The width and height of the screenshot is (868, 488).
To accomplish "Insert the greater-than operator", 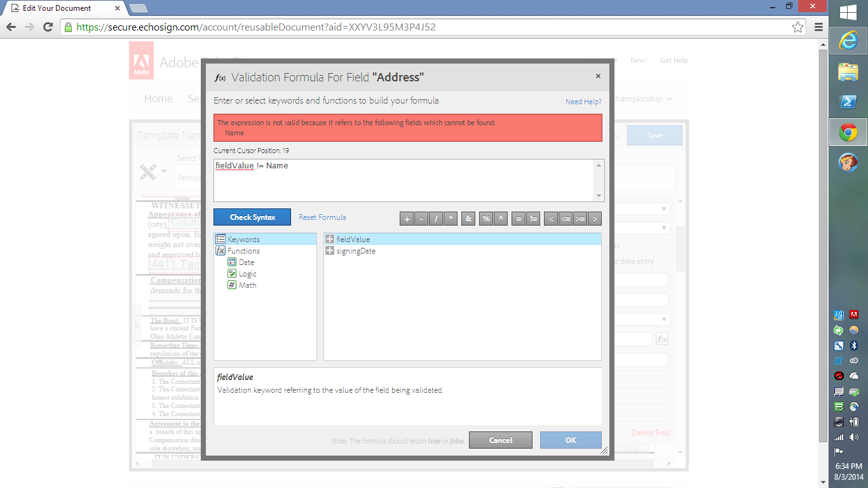I will click(x=595, y=219).
